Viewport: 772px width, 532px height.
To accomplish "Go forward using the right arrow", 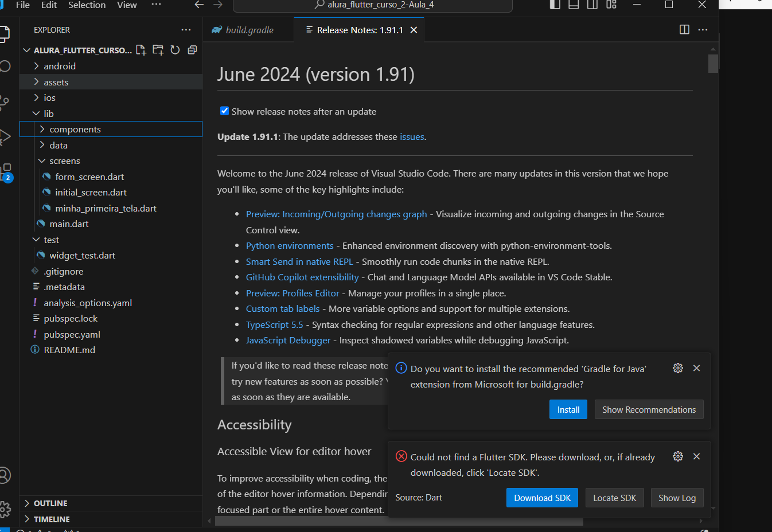I will pyautogui.click(x=218, y=5).
